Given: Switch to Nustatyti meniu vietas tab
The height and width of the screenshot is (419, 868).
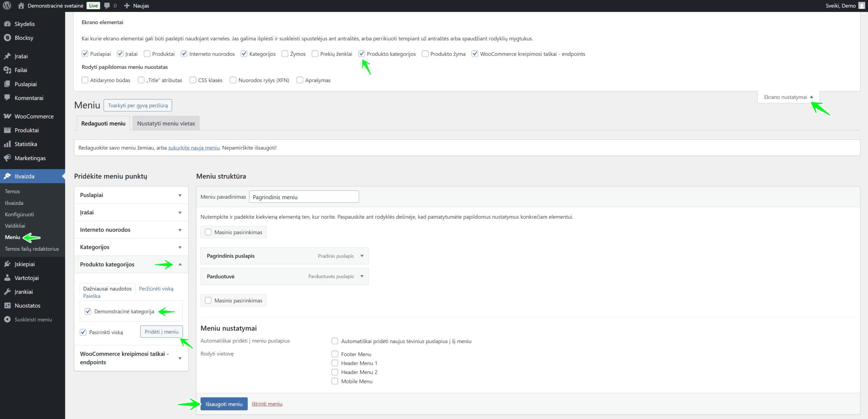Looking at the screenshot, I should coord(166,124).
